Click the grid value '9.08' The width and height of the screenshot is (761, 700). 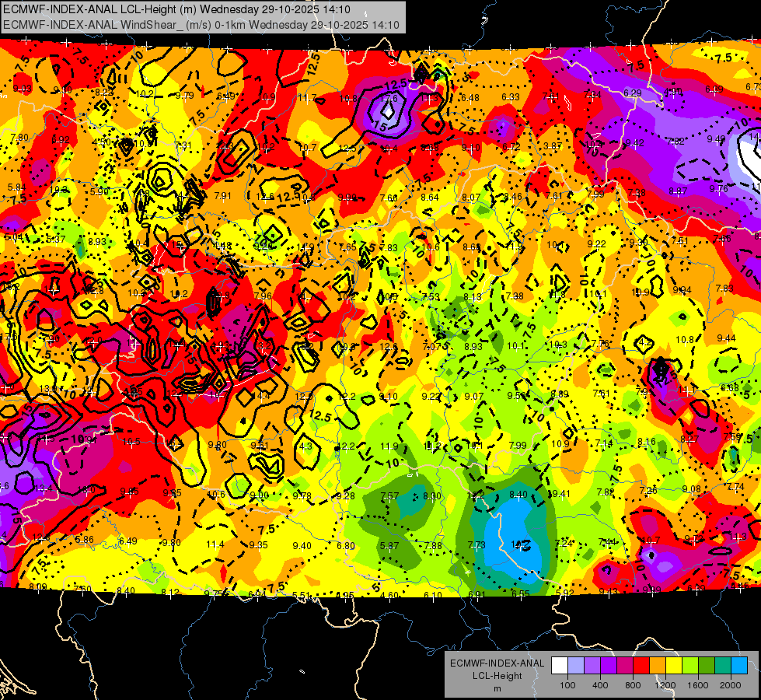[691, 488]
